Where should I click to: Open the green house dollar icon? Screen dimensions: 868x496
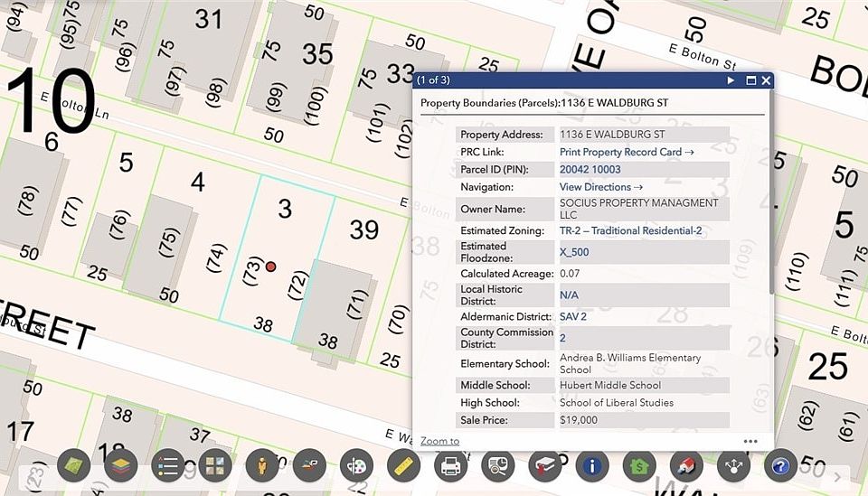[x=639, y=465]
